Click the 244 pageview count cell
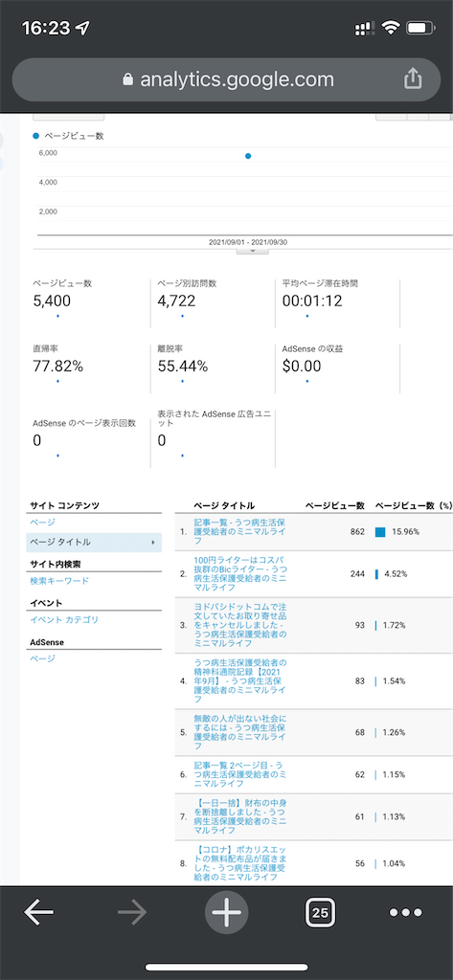 [x=357, y=574]
